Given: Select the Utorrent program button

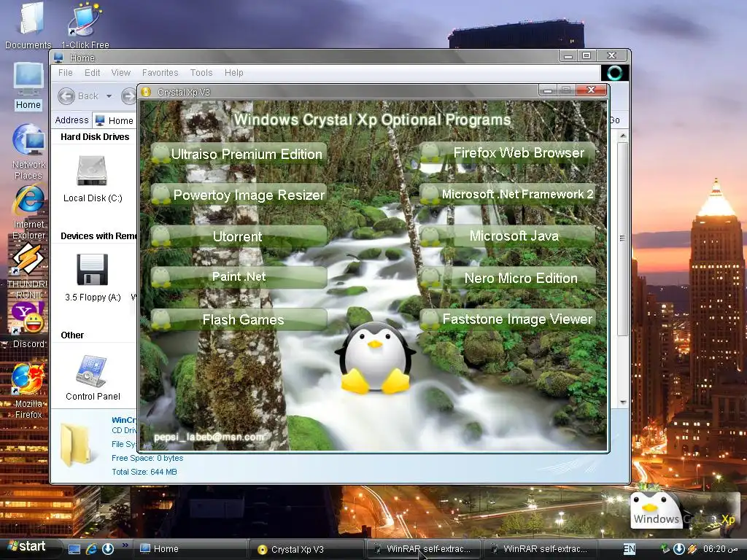Looking at the screenshot, I should [239, 236].
